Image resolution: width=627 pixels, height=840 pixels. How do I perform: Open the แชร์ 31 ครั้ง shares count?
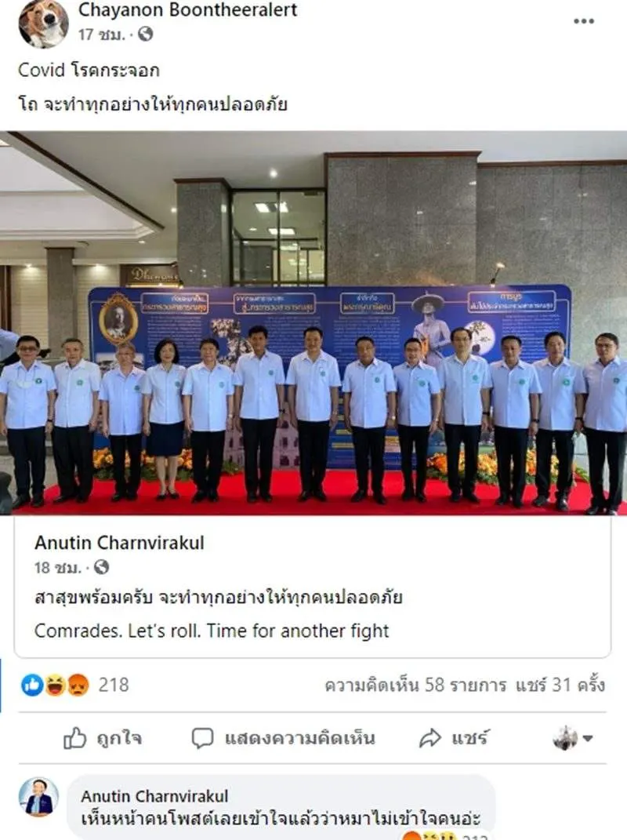pos(560,685)
